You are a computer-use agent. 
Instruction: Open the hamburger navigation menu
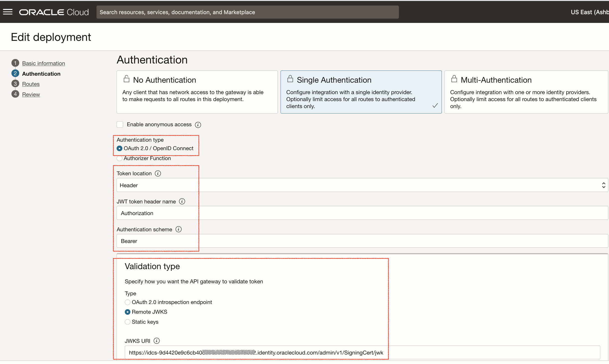(8, 12)
